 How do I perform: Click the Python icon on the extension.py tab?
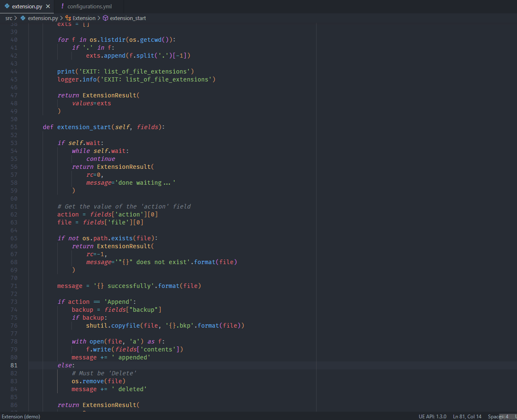tap(7, 6)
